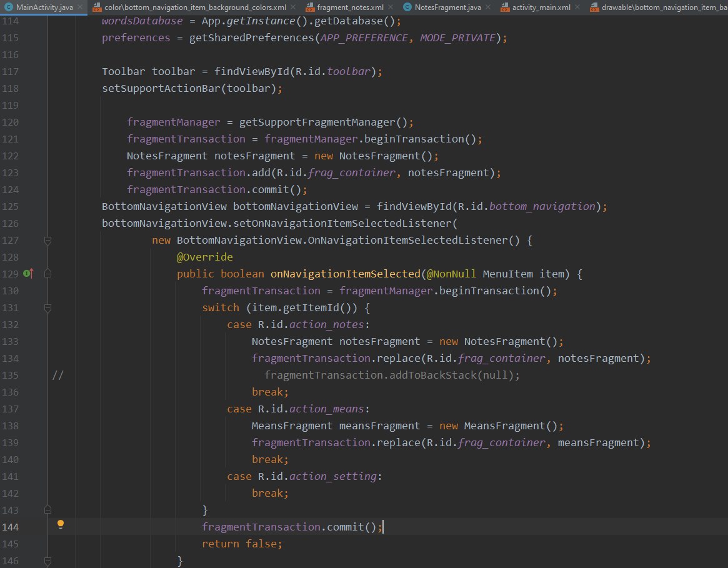This screenshot has height=568, width=728.
Task: Close the MainActivity.java tab
Action: coord(80,7)
